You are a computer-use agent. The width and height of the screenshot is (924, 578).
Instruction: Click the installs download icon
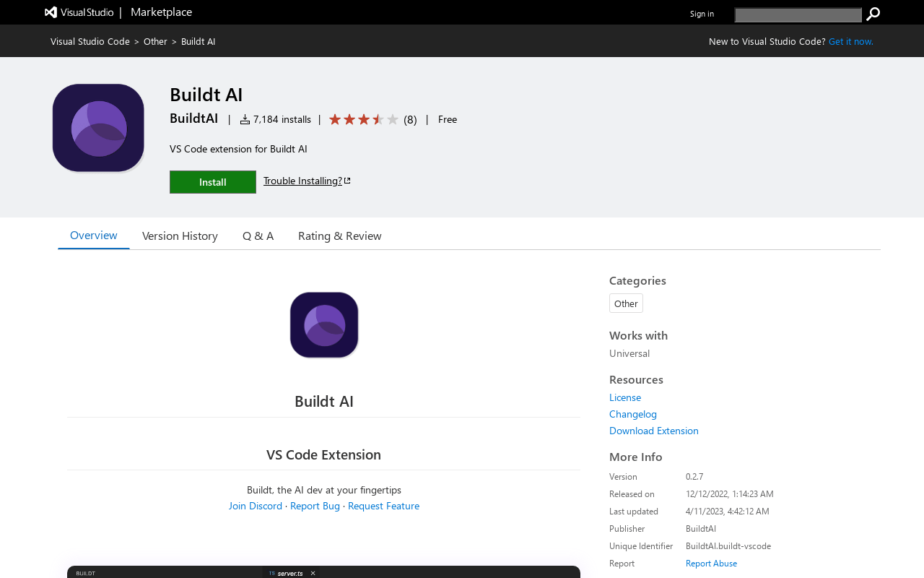pos(245,119)
